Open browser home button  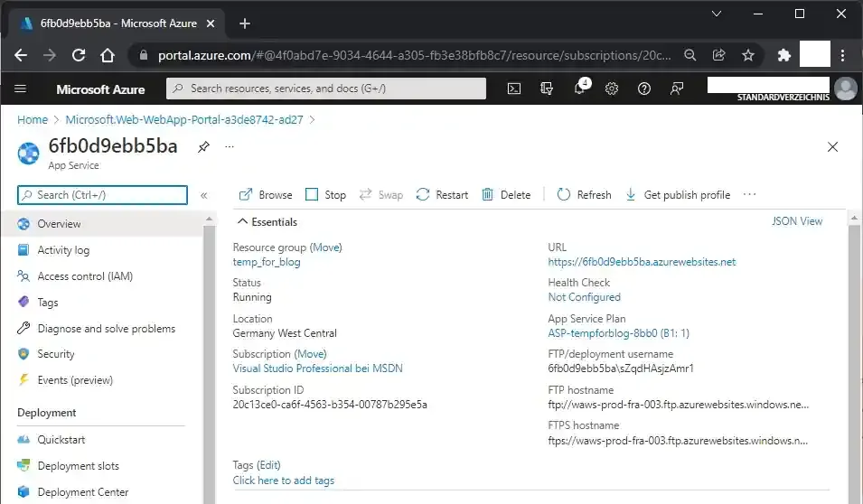[x=108, y=55]
